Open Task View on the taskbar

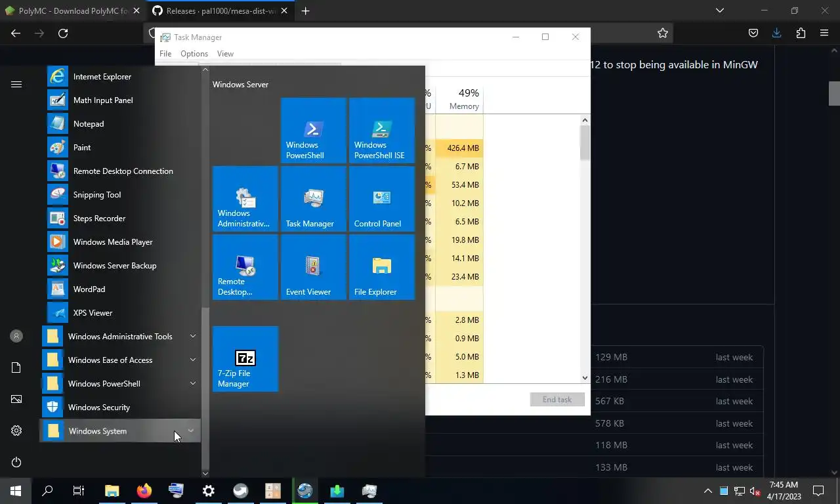point(79,491)
